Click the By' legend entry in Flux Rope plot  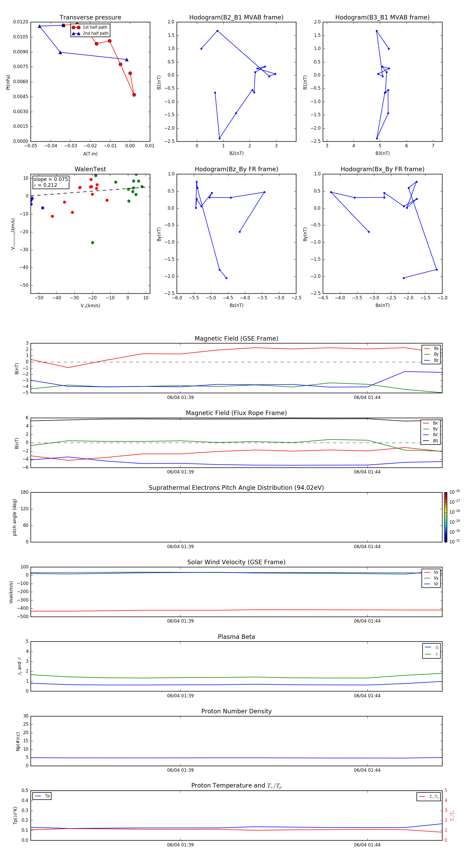(x=431, y=429)
